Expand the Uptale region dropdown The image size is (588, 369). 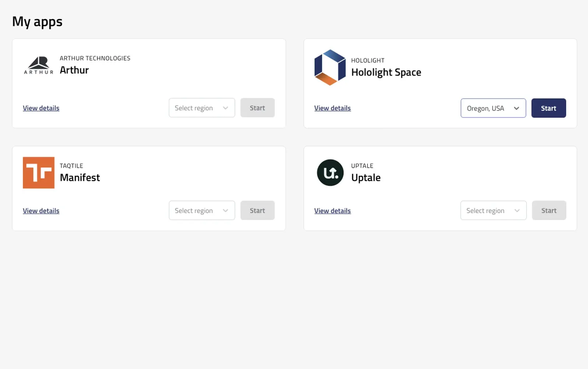click(493, 210)
